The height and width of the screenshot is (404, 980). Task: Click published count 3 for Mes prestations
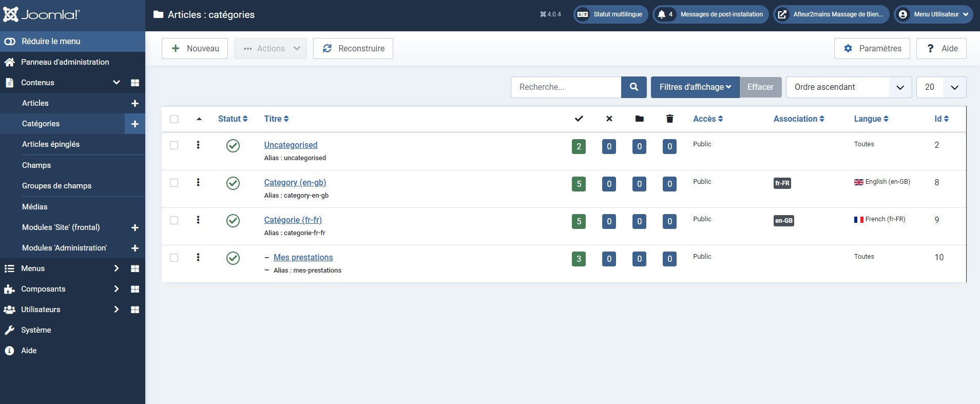click(x=579, y=259)
